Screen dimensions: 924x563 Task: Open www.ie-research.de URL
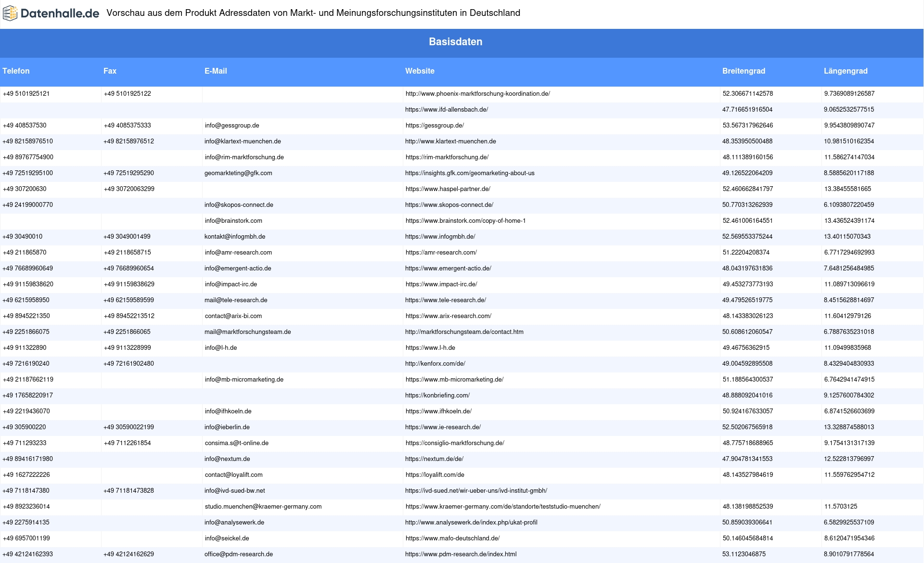(443, 427)
